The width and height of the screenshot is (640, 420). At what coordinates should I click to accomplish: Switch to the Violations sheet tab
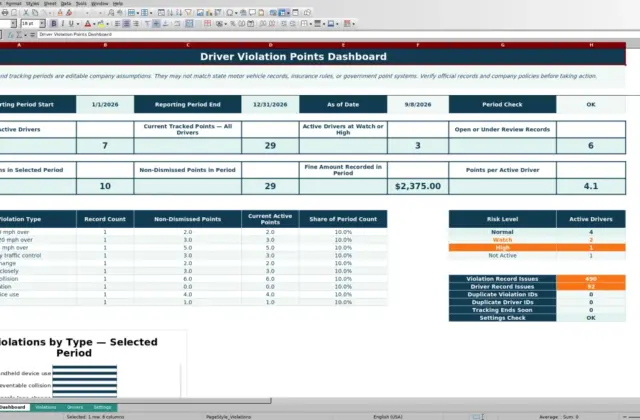point(45,407)
